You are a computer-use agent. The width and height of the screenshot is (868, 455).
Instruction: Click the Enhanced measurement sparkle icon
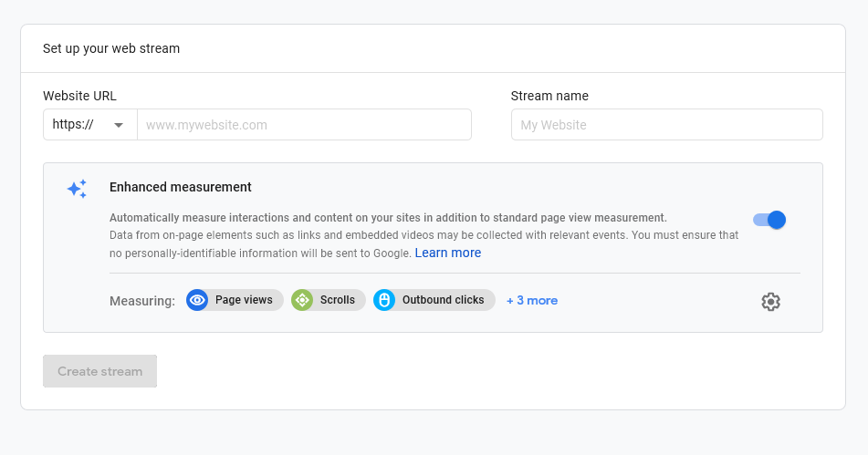[77, 189]
